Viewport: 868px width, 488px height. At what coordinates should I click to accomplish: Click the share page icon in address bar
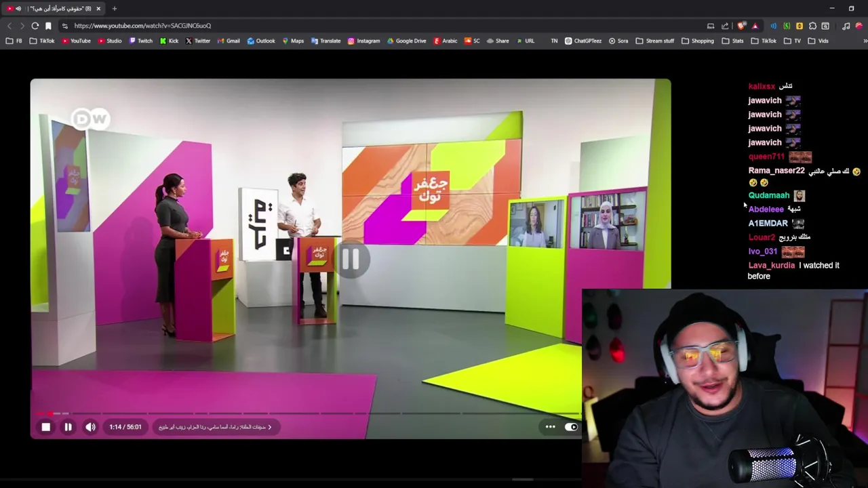point(725,26)
